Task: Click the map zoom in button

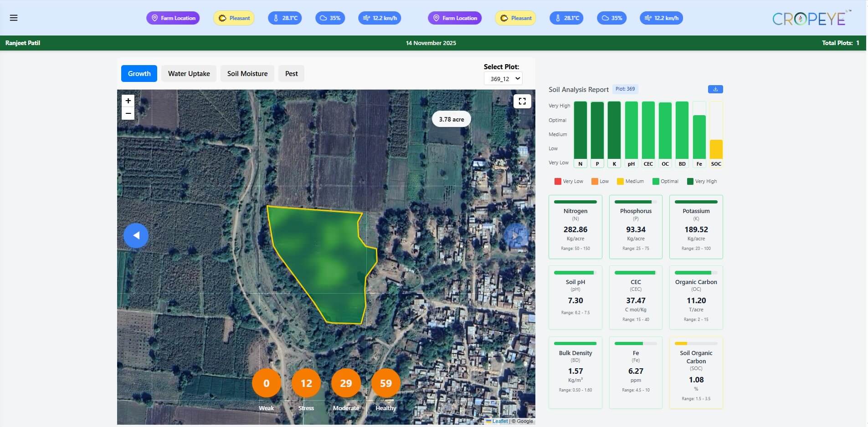Action: pos(128,101)
